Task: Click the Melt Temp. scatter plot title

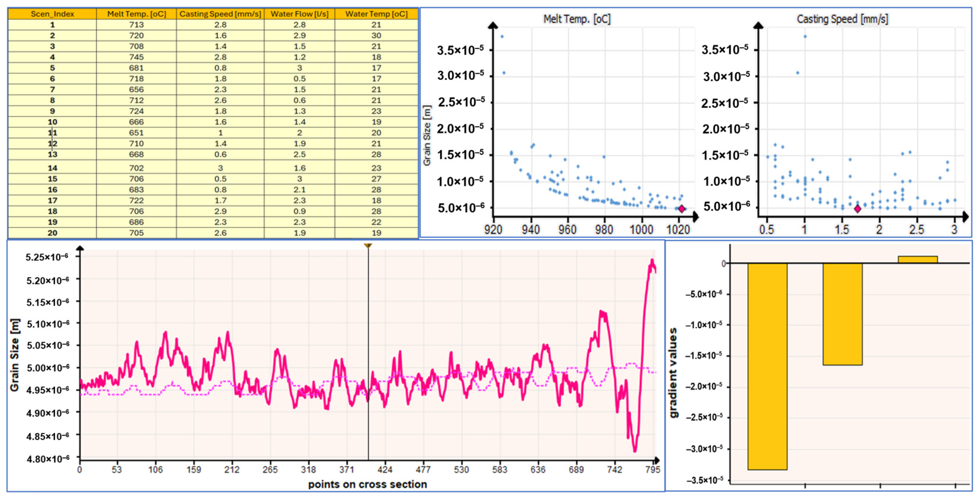Action: pos(577,19)
